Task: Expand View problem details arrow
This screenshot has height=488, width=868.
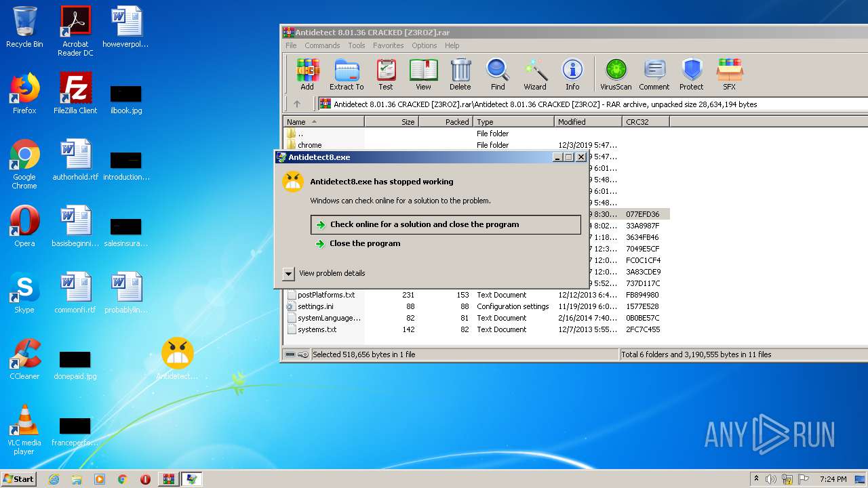Action: (x=288, y=273)
